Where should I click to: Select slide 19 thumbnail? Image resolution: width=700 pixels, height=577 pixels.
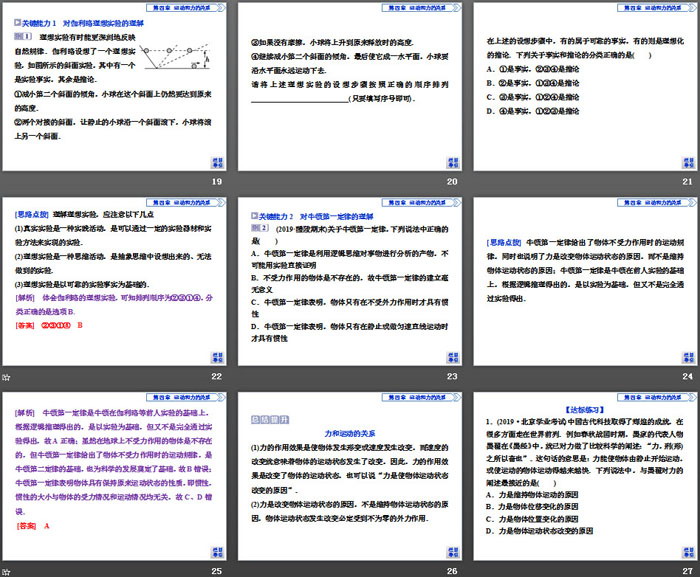[115, 88]
